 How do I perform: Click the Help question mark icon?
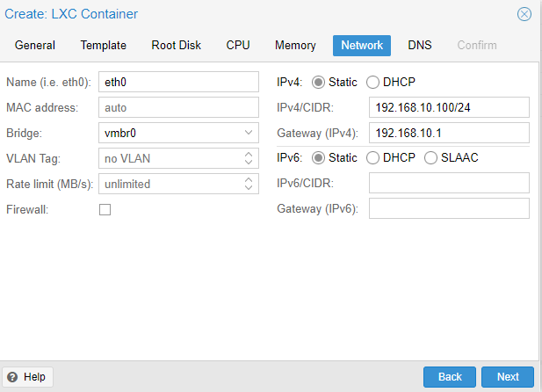[12, 377]
